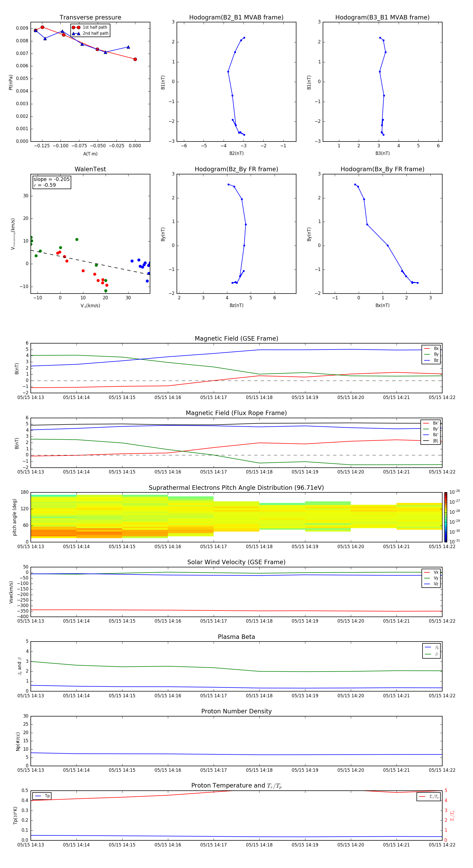Click the 'Bz(nT)' x-axis label
Image resolution: width=473 pixels, height=868 pixels.
pos(236,305)
